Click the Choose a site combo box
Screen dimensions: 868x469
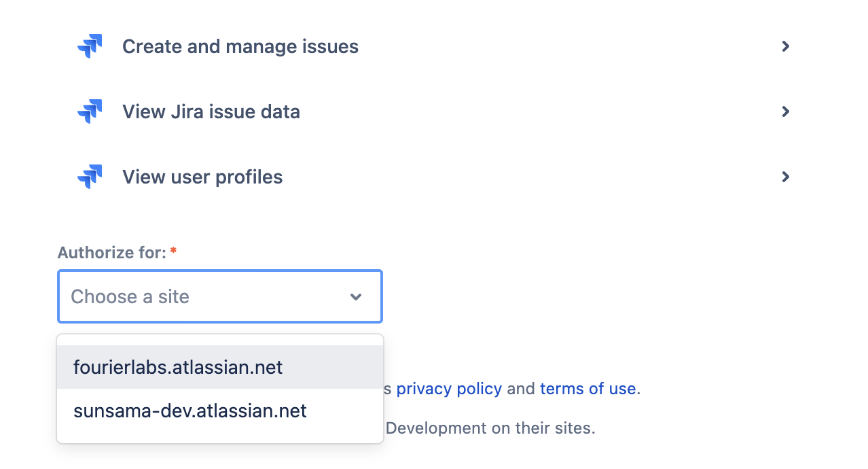220,296
